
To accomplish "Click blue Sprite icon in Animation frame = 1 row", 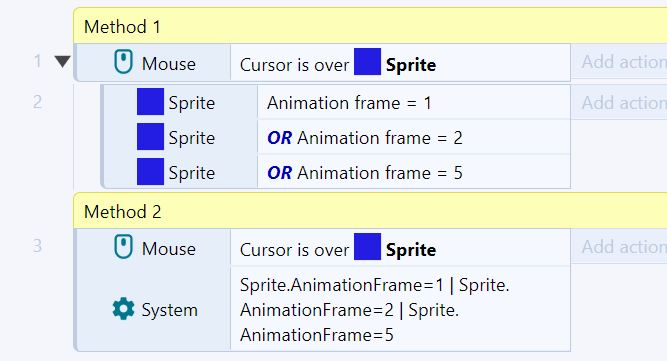I will [150, 102].
